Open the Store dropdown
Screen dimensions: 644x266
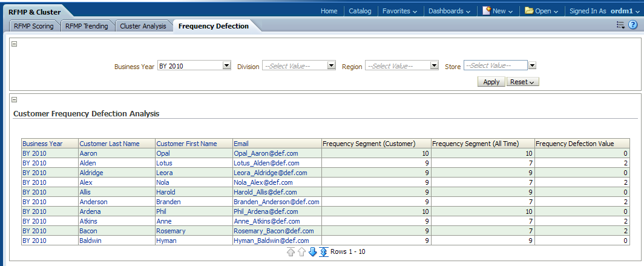[x=531, y=66]
